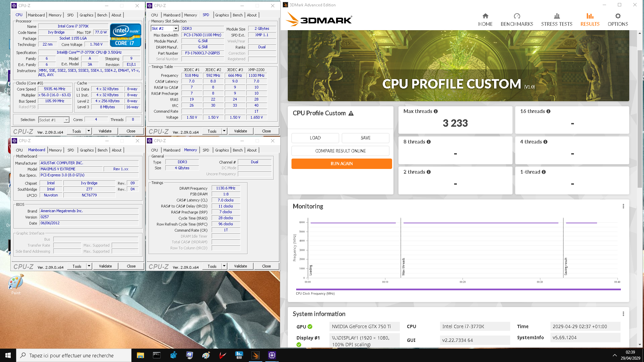This screenshot has height=362, width=644.
Task: Show info for Max threads score
Action: [435, 111]
